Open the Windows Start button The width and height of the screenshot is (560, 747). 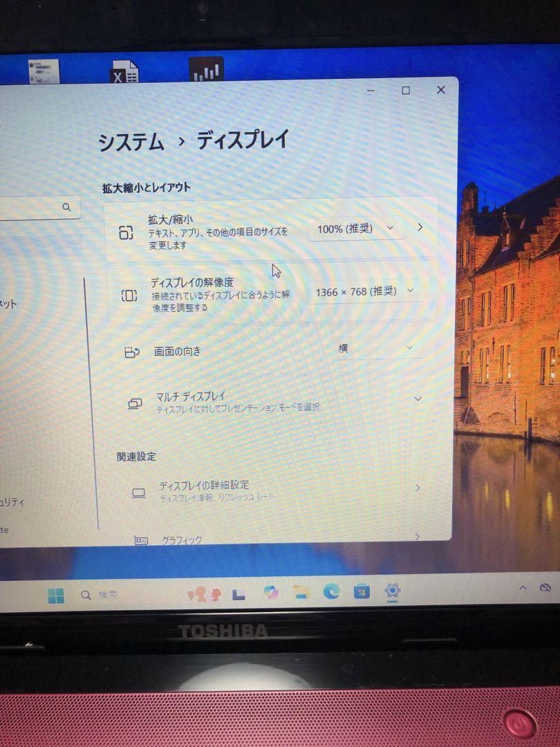(56, 596)
